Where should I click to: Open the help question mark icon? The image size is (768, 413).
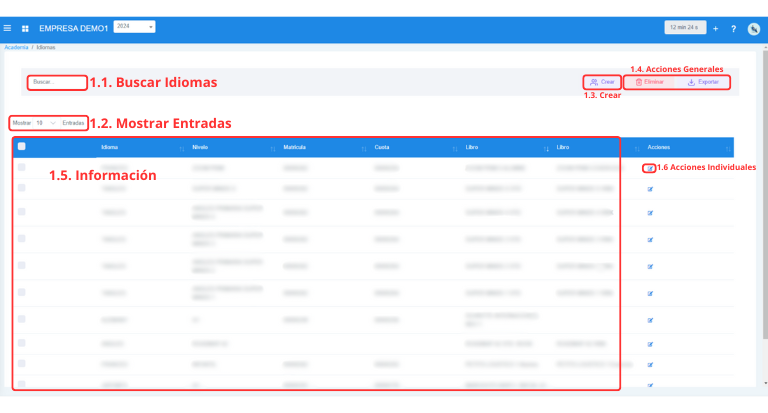(733, 28)
